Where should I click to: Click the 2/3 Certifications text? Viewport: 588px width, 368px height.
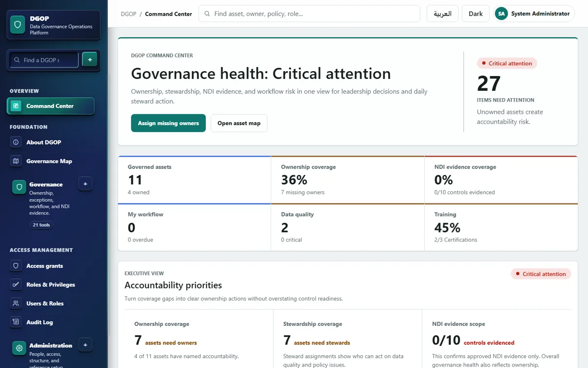[x=456, y=240]
